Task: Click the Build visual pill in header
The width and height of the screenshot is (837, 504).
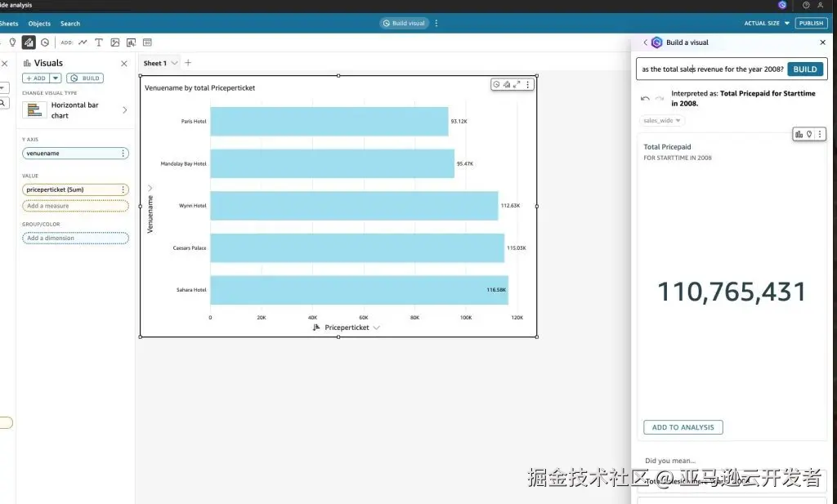Action: point(404,23)
